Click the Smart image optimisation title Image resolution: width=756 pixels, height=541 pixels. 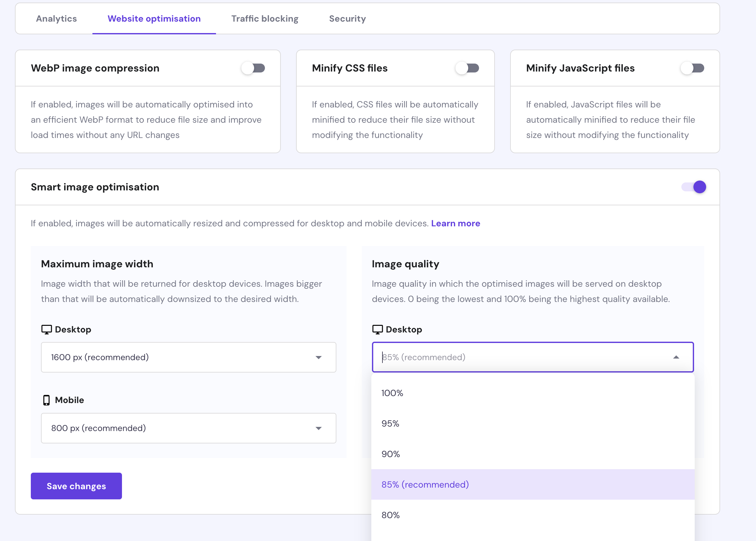tap(95, 187)
